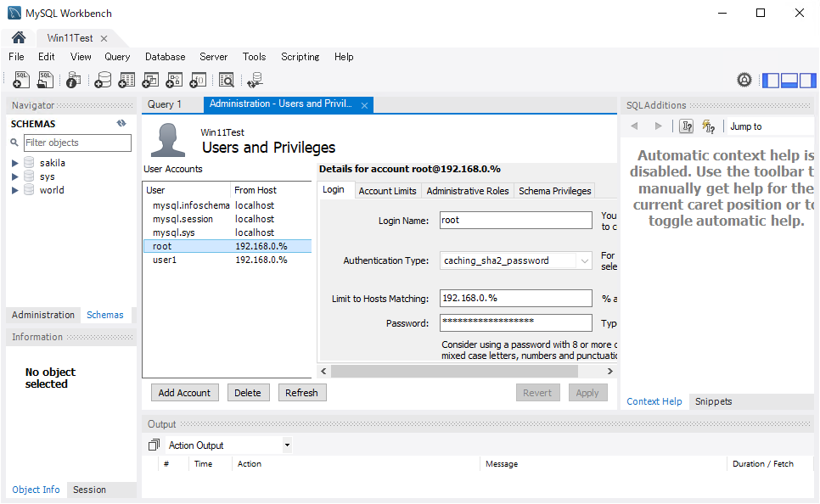Open the Edit menu

pyautogui.click(x=46, y=57)
